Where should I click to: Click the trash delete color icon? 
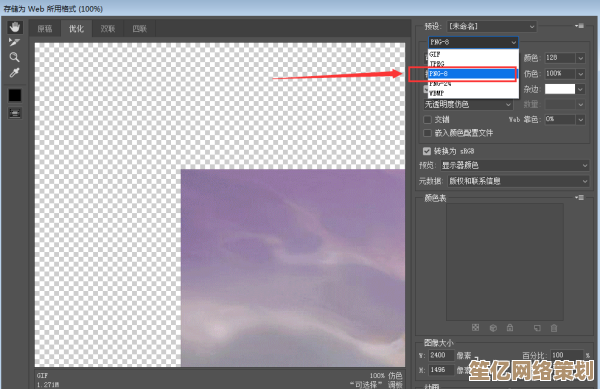click(x=554, y=328)
